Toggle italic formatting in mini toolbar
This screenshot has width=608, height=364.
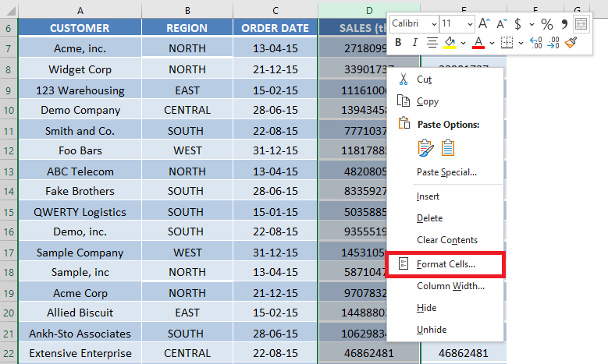pyautogui.click(x=415, y=42)
